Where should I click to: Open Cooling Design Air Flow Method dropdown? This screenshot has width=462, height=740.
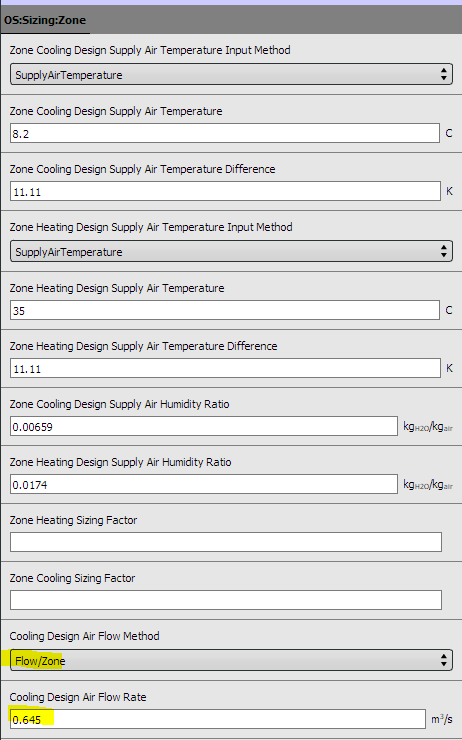231,660
